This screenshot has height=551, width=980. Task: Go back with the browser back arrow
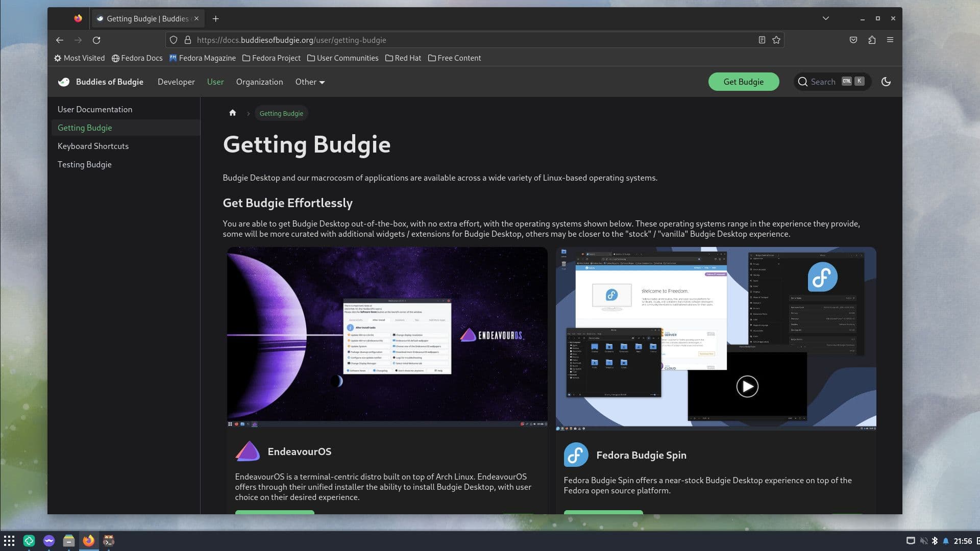click(60, 40)
